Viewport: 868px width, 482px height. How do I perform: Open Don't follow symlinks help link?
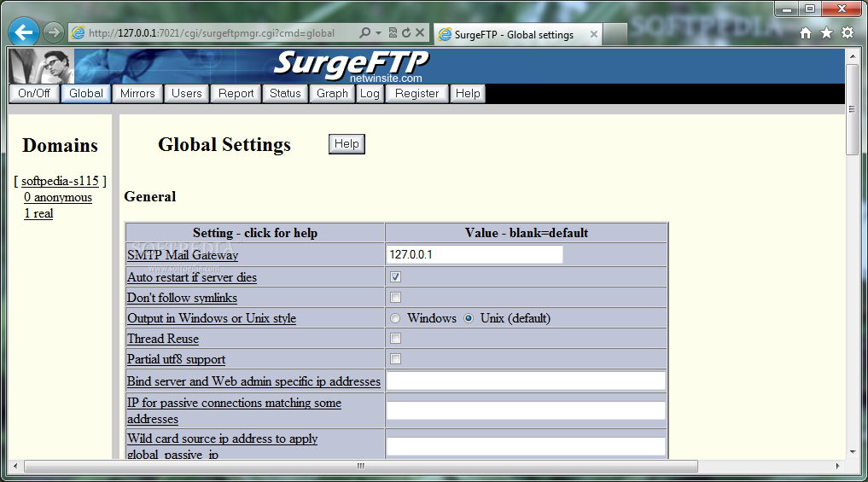(182, 298)
